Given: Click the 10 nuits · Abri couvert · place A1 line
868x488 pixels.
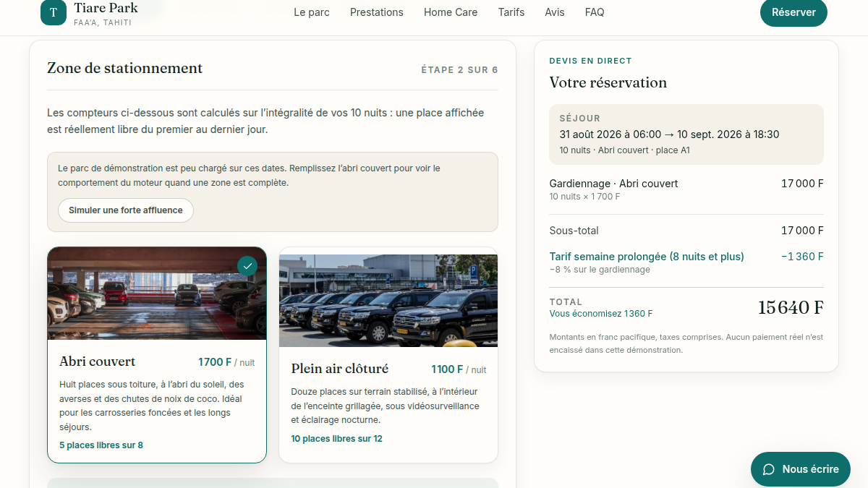Looking at the screenshot, I should 625,150.
